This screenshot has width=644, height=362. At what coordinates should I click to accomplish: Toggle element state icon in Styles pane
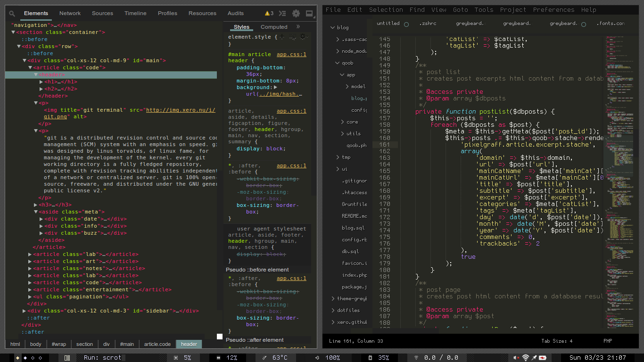(293, 36)
